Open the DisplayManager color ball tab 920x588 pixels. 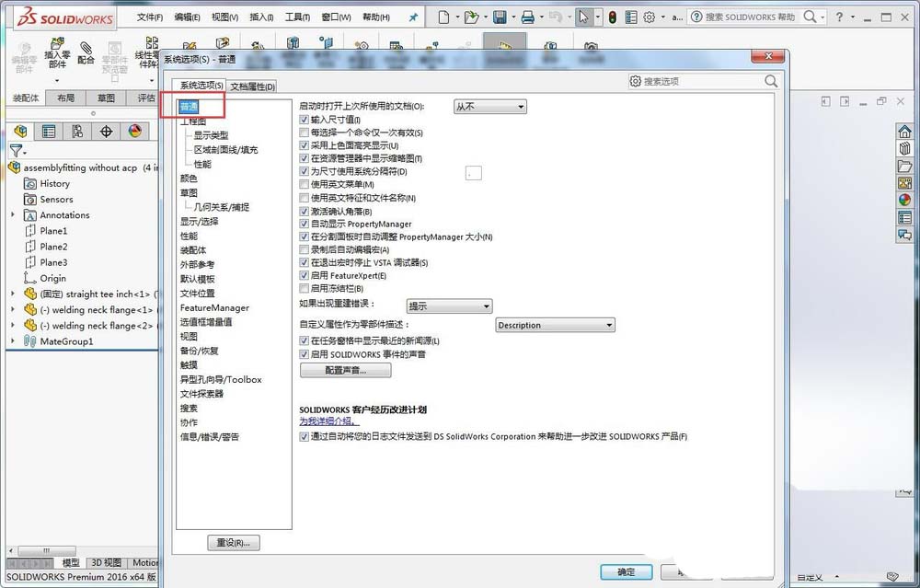pyautogui.click(x=135, y=131)
